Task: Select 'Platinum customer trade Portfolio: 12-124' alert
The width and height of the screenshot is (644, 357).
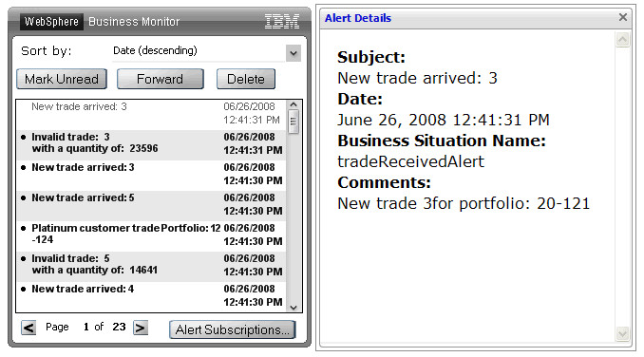Action: tap(151, 236)
